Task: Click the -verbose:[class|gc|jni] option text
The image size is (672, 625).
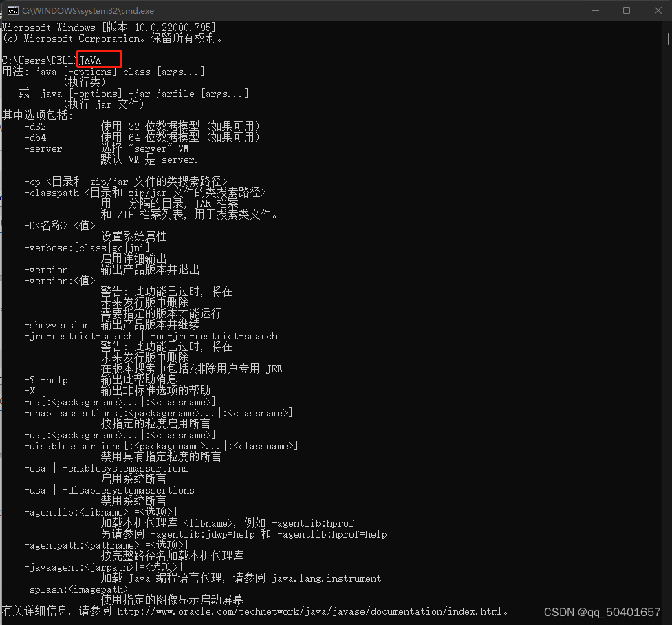Action: click(86, 247)
